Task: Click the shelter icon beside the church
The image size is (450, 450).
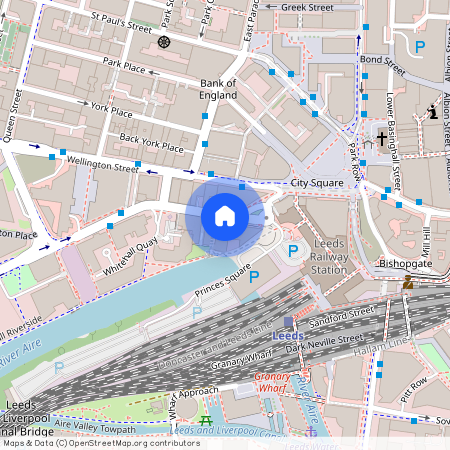Action: pyautogui.click(x=368, y=144)
